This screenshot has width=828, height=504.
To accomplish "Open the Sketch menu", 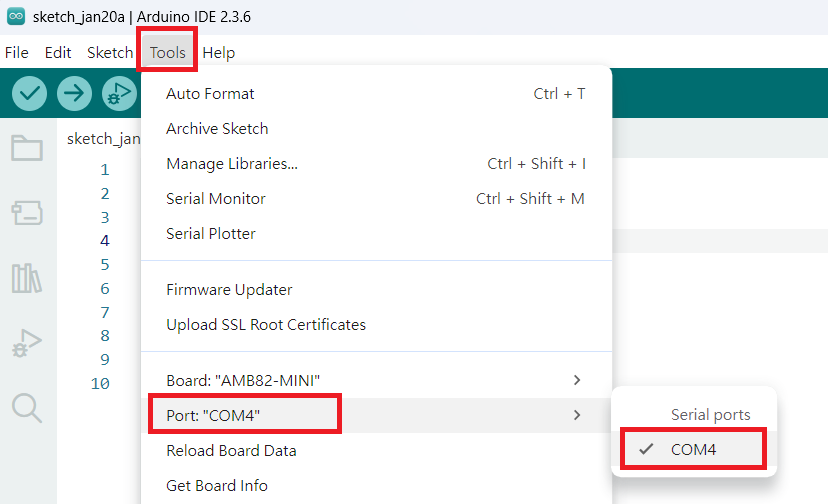I will (110, 52).
